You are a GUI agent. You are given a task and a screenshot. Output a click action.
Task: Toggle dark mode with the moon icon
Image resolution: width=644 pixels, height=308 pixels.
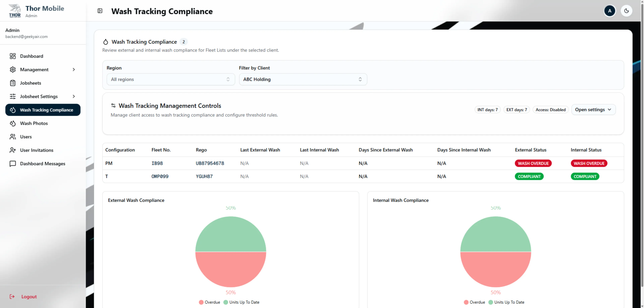pyautogui.click(x=627, y=11)
